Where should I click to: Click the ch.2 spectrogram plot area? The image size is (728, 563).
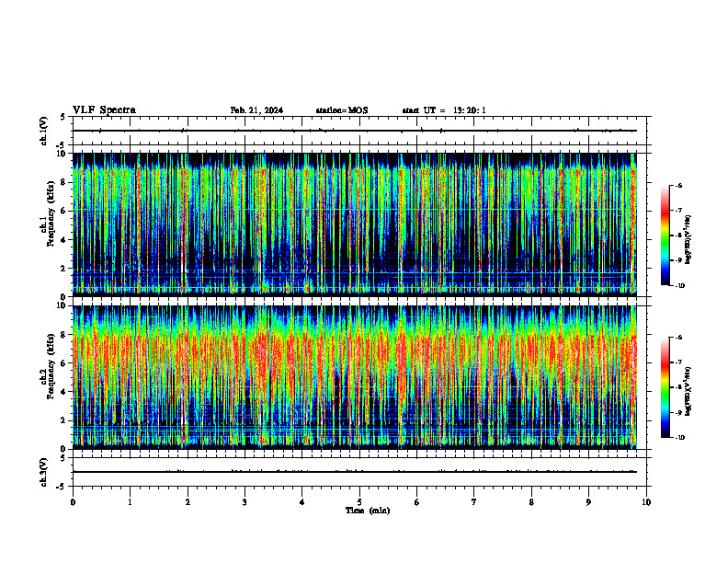359,377
